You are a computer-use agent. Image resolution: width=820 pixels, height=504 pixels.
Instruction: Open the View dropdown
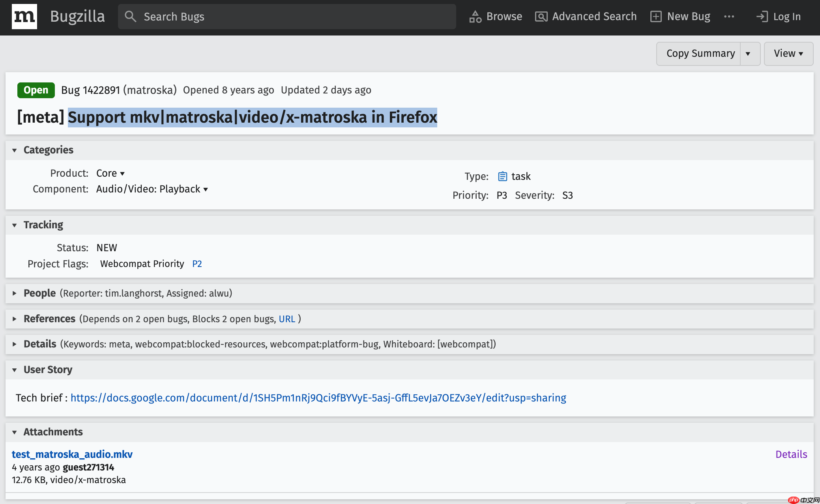coord(788,53)
